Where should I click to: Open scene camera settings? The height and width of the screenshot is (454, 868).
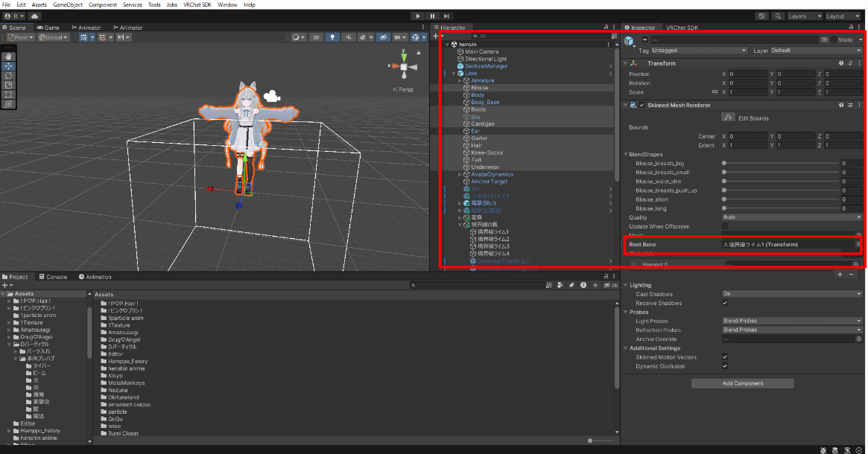click(x=399, y=37)
